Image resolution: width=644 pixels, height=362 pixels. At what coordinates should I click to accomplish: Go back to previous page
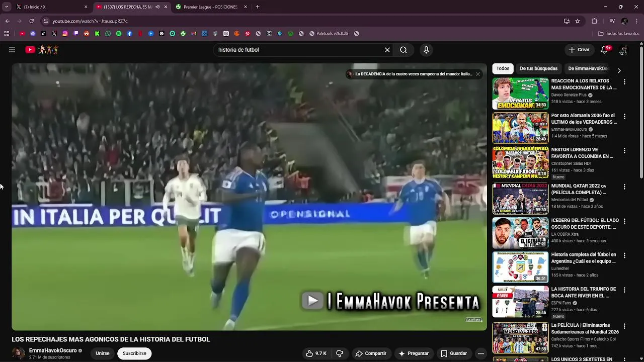click(x=7, y=21)
